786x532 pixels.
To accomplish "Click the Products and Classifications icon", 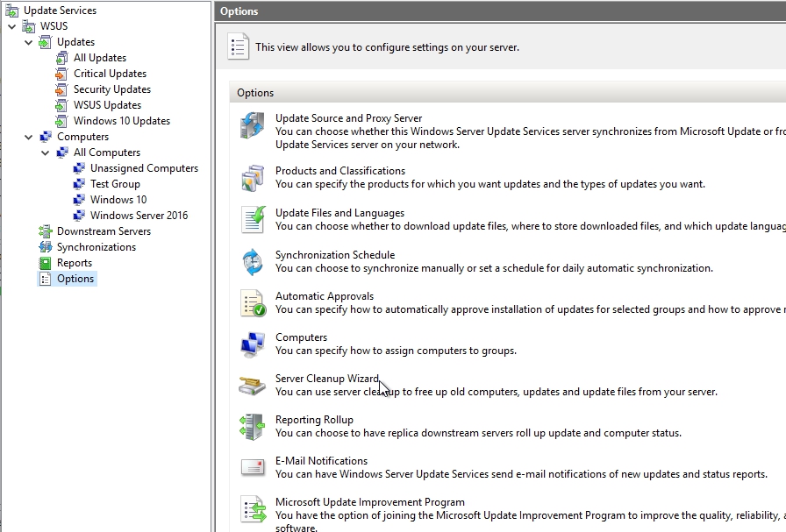I will pyautogui.click(x=252, y=178).
